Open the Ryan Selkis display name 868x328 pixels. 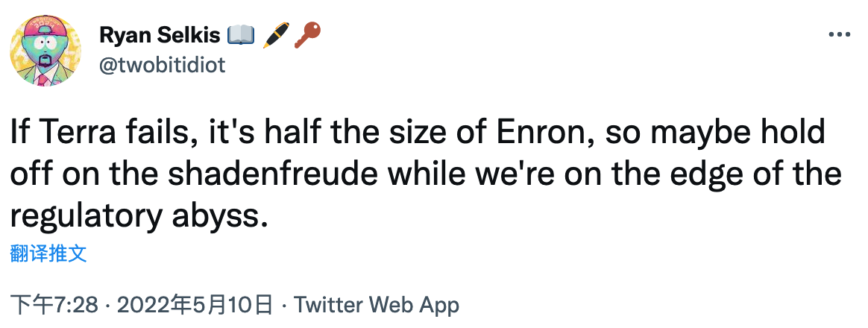point(160,36)
